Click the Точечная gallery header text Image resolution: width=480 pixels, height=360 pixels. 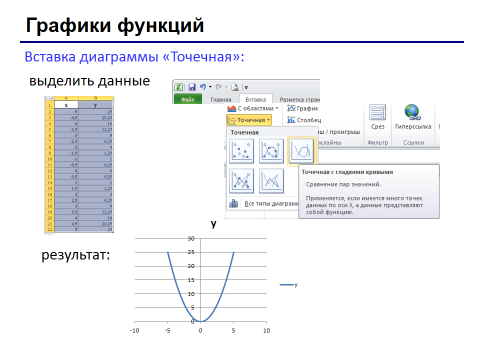[244, 132]
